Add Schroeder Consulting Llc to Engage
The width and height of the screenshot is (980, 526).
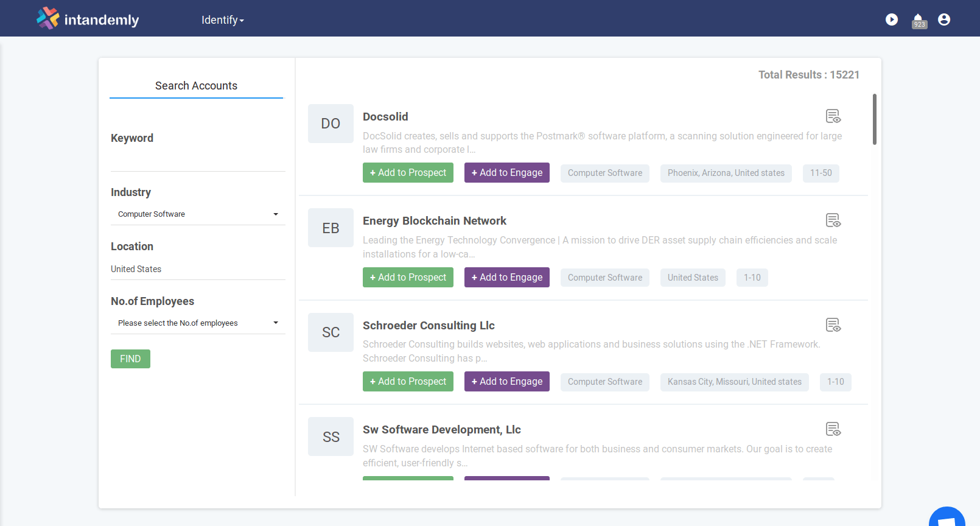507,382
